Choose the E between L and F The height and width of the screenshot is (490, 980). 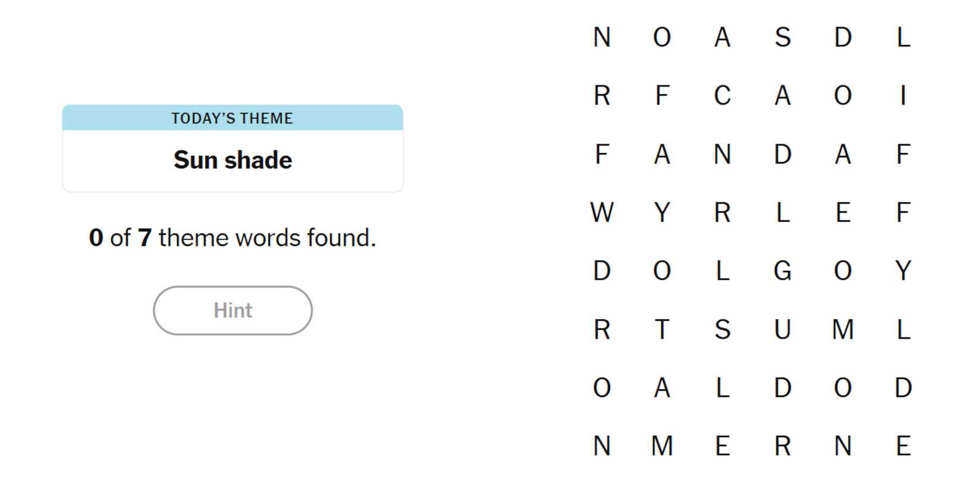pos(843,213)
